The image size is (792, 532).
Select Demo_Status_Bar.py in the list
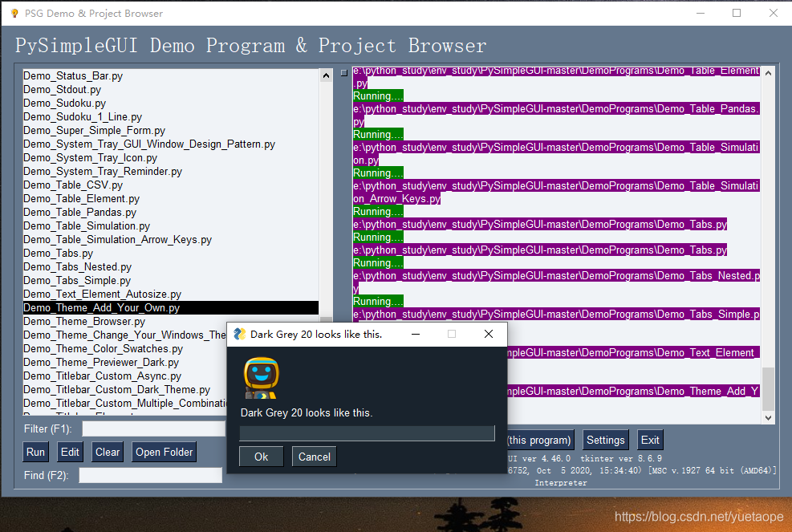171,75
